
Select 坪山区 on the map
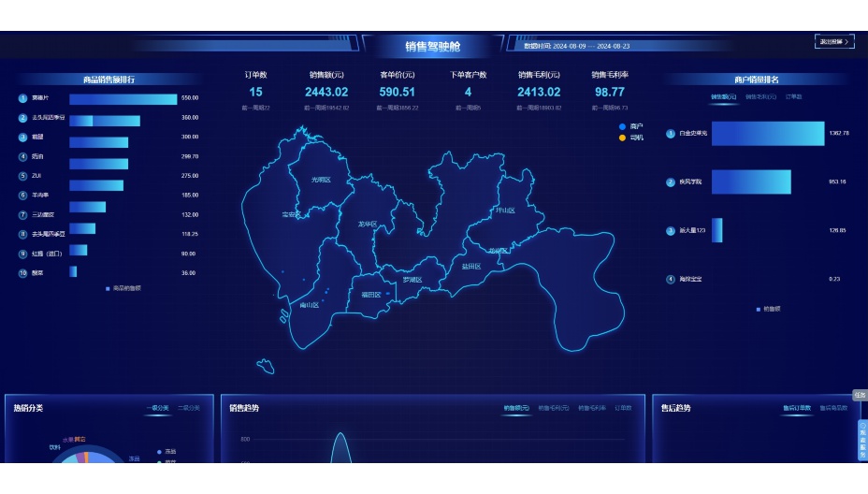pyautogui.click(x=505, y=211)
